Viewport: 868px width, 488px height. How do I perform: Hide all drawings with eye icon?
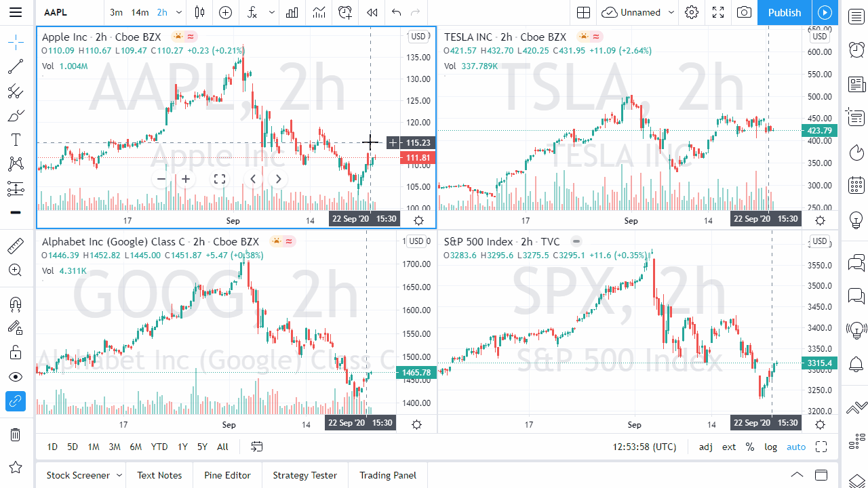16,376
